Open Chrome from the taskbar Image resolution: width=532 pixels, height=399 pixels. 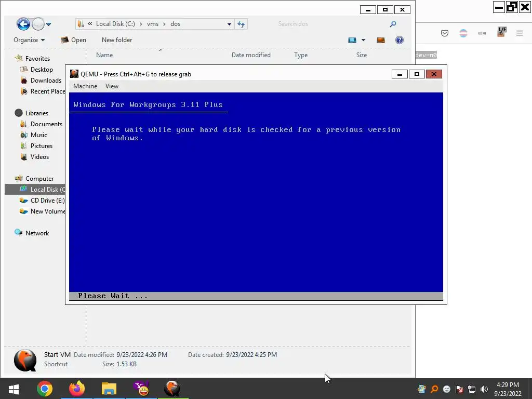45,389
